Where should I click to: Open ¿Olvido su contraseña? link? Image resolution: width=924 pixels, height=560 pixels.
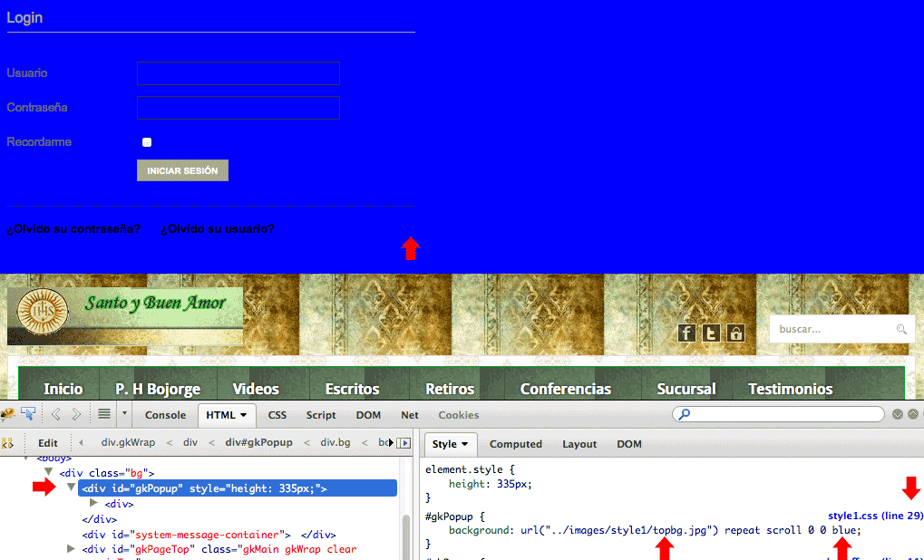73,229
